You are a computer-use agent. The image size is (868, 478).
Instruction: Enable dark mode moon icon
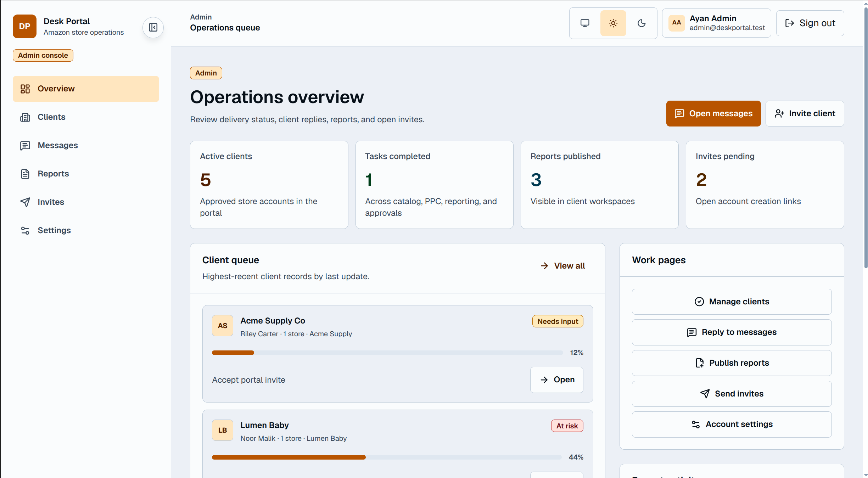tap(642, 23)
